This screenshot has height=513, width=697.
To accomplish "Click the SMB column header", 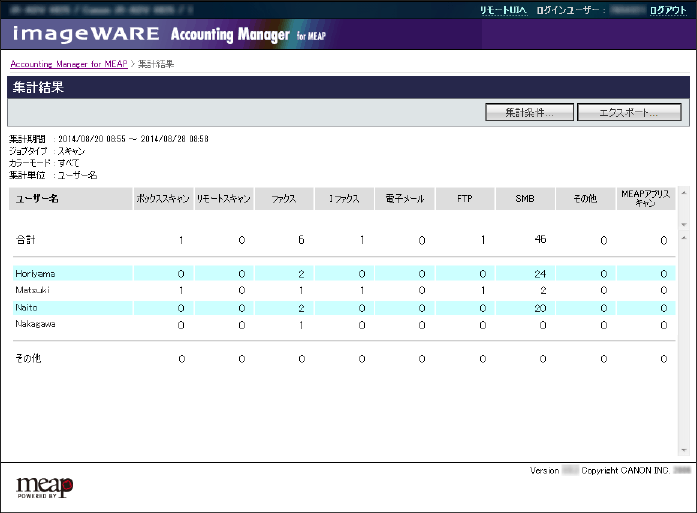I will 525,199.
